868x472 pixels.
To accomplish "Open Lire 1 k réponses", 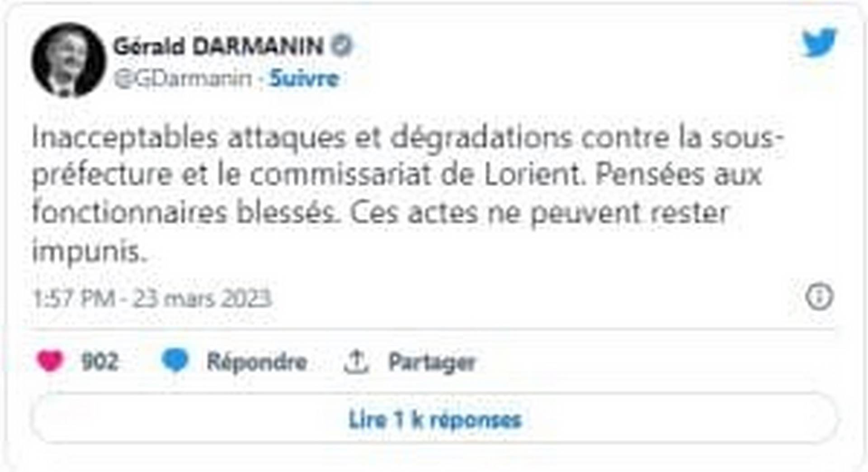I will point(434,420).
